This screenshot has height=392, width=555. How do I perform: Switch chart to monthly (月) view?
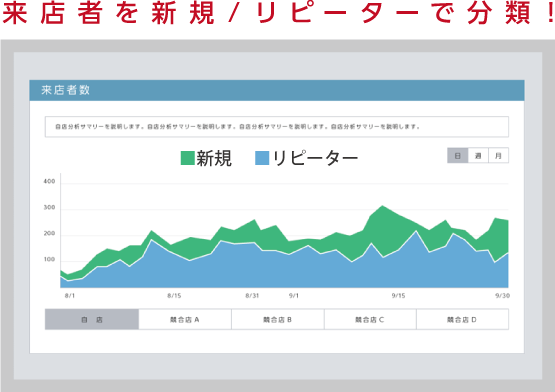point(498,155)
